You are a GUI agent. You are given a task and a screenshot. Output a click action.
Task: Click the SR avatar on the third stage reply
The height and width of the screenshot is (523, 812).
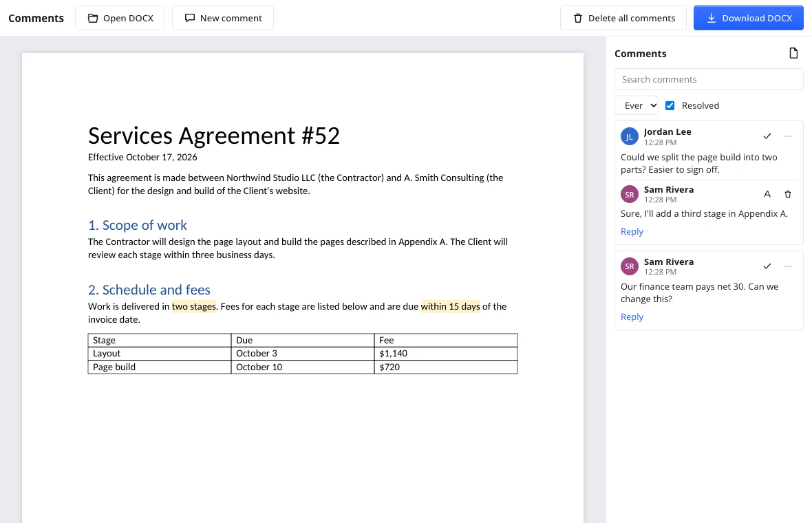629,194
